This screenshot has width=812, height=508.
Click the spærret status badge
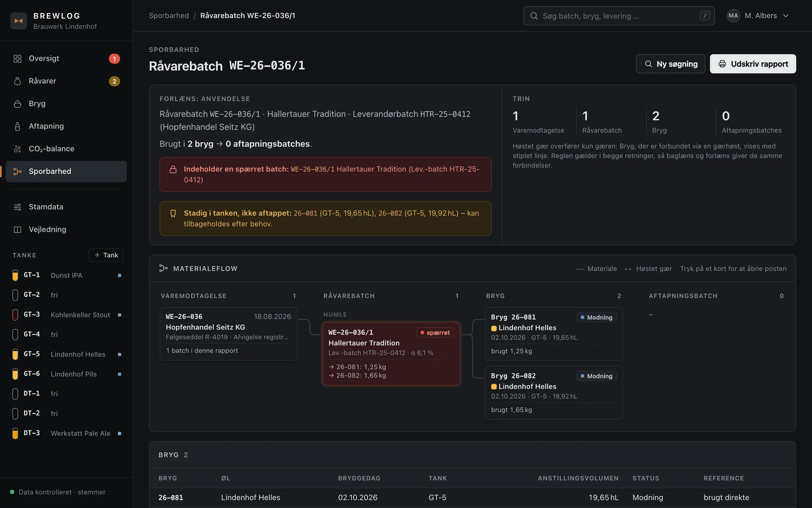[435, 333]
